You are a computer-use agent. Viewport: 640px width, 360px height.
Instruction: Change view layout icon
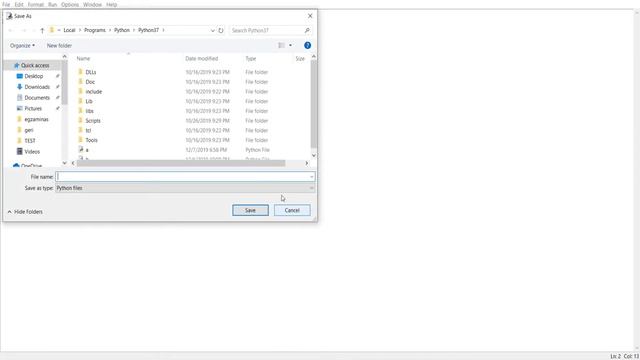point(281,45)
